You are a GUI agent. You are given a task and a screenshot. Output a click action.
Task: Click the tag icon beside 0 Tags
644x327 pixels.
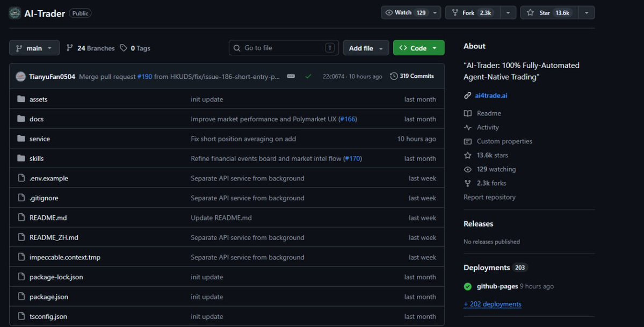123,48
